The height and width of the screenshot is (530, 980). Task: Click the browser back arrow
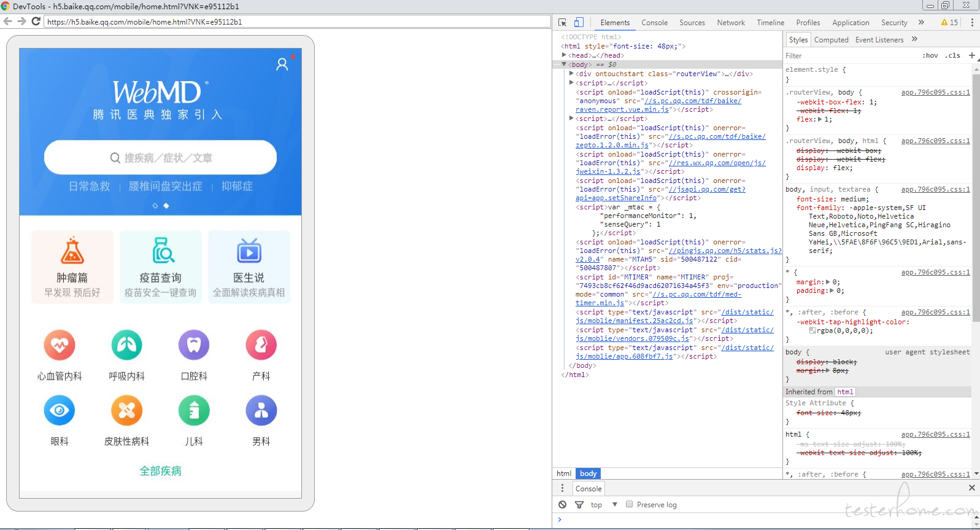click(7, 21)
